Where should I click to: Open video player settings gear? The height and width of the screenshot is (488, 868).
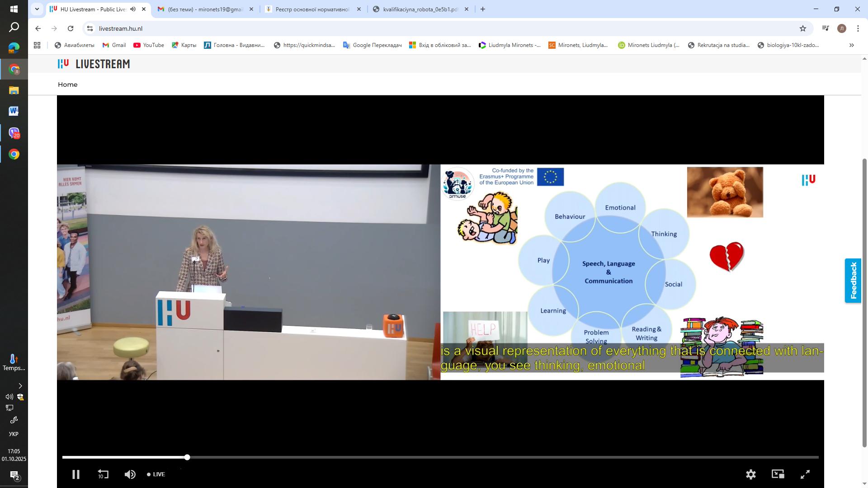coord(750,474)
